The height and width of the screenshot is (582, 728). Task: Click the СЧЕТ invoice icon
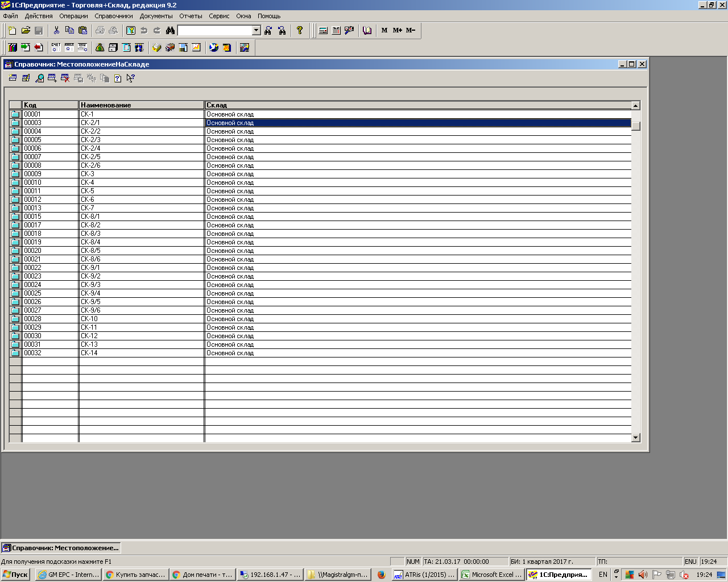[56, 48]
